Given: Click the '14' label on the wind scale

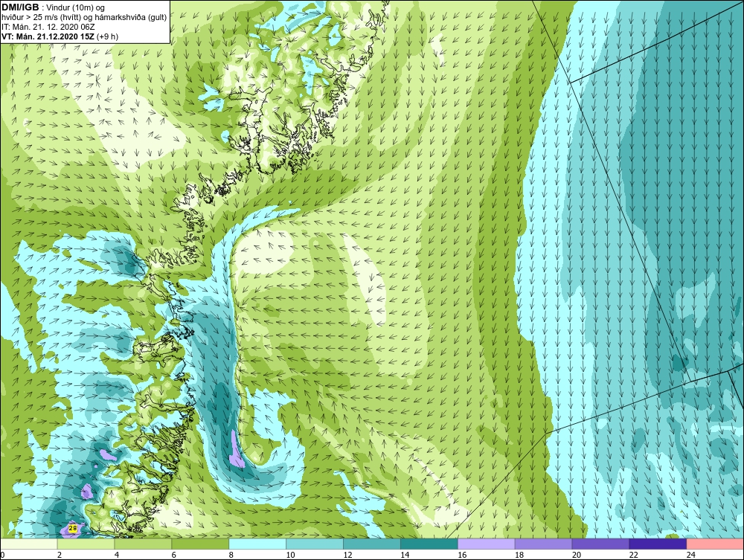Looking at the screenshot, I should pos(405,555).
